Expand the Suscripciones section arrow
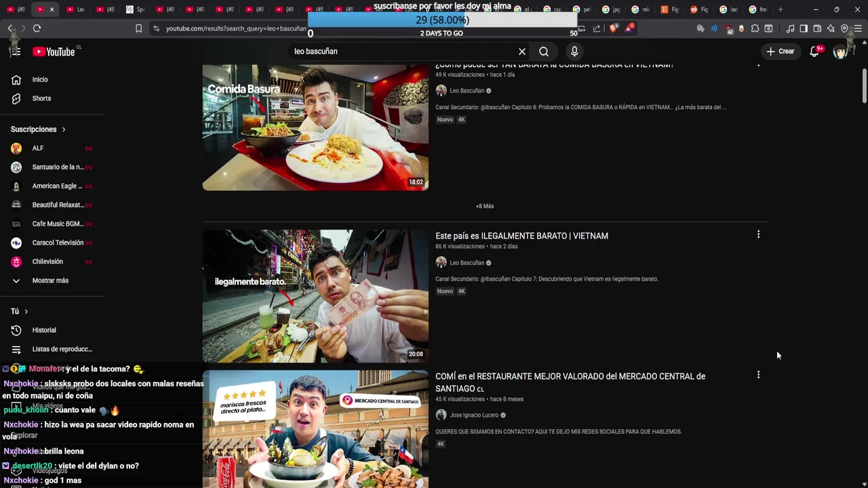Viewport: 868px width, 488px height. click(64, 129)
